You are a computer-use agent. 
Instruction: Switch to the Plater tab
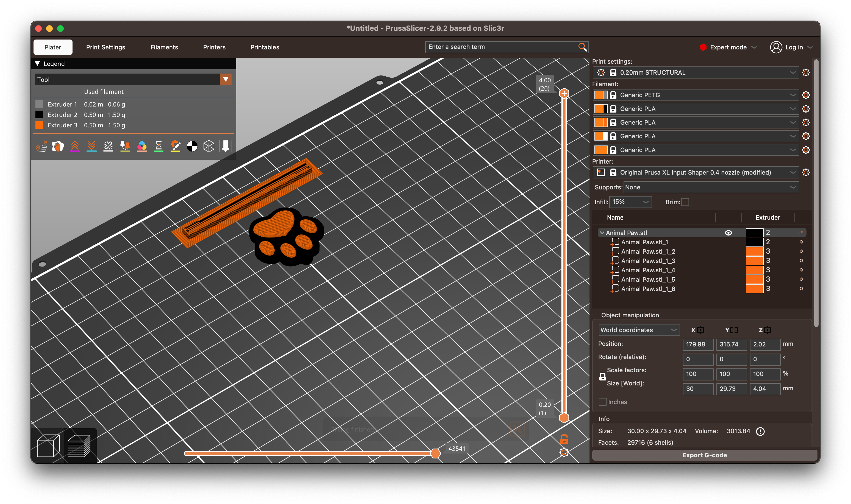pyautogui.click(x=53, y=47)
